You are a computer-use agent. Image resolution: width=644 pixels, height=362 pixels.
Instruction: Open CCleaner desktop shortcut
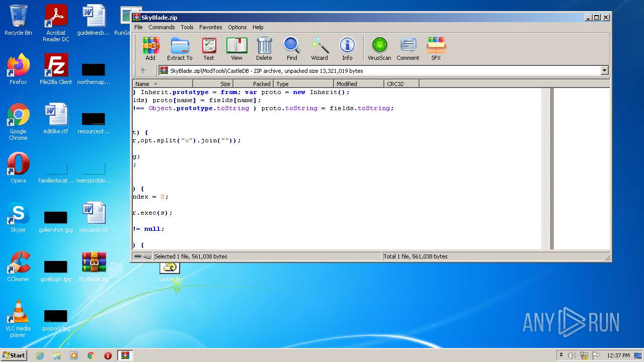point(18,266)
